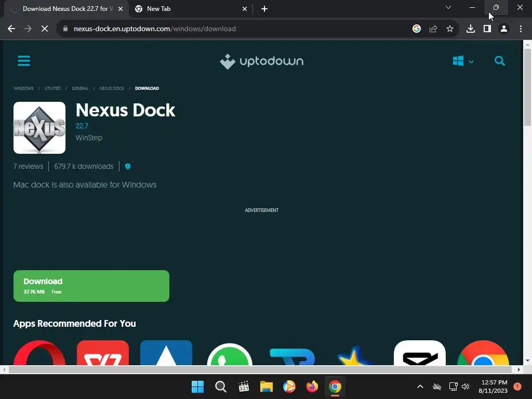Image resolution: width=532 pixels, height=399 pixels.
Task: Click Chrome icon in the taskbar
Action: pos(335,387)
